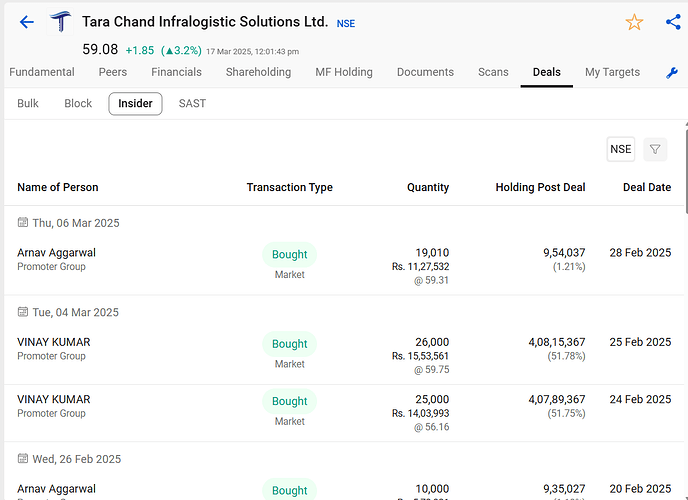Sort by Transaction Type column
Image resolution: width=688 pixels, height=500 pixels.
tap(290, 187)
